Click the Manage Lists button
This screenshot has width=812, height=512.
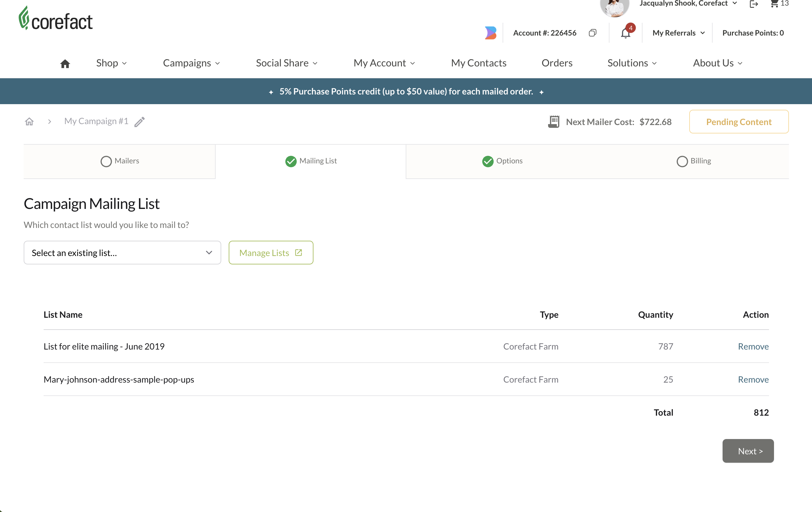pos(271,253)
